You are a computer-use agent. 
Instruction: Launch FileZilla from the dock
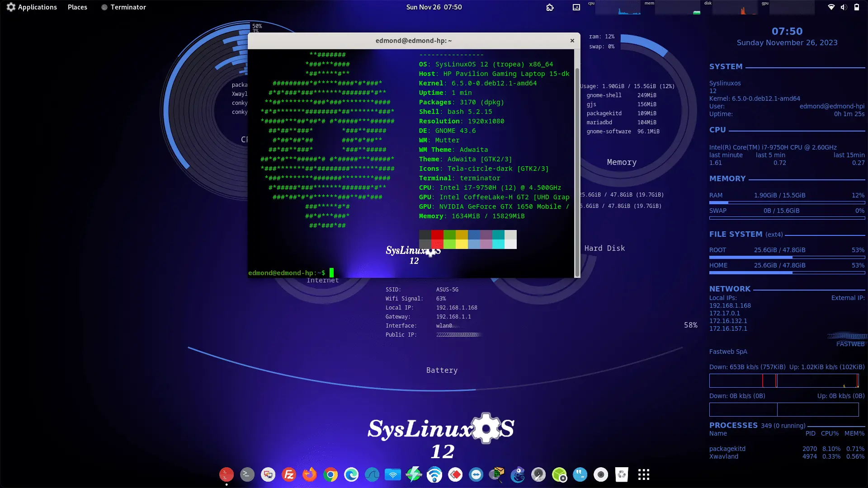(x=288, y=475)
